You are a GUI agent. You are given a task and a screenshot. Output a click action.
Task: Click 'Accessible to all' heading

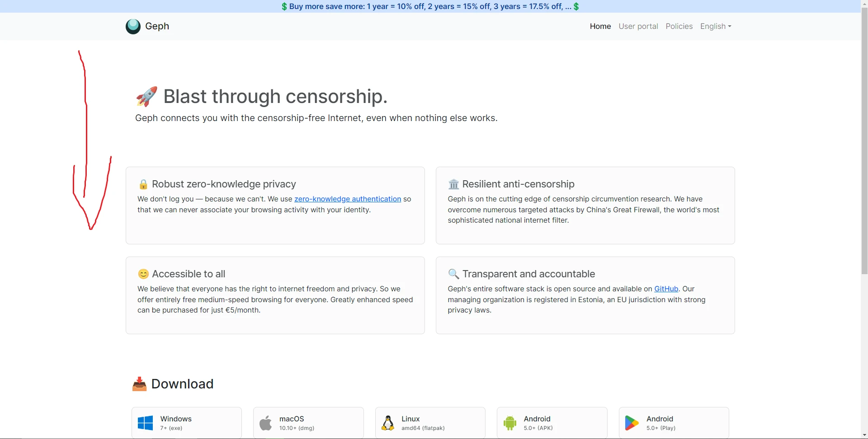tap(189, 274)
